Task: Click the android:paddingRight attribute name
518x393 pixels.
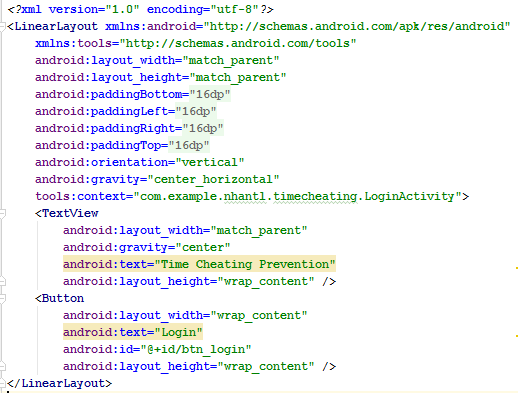Action: click(105, 128)
